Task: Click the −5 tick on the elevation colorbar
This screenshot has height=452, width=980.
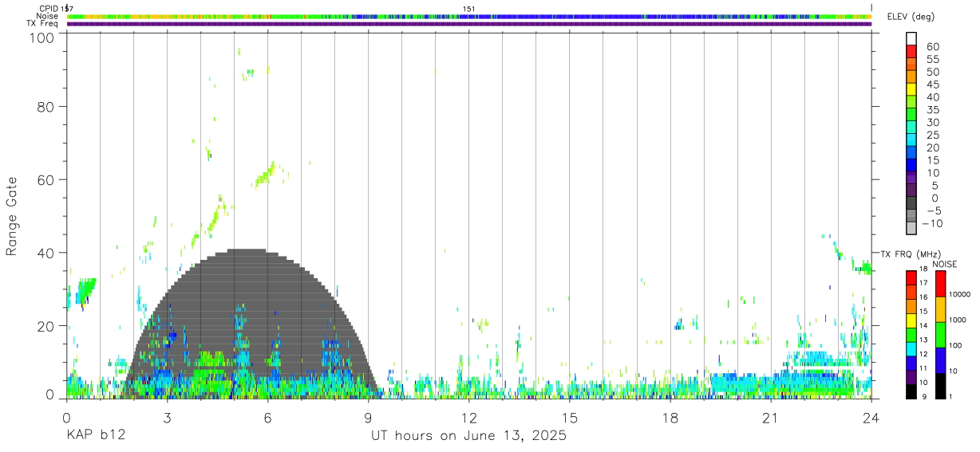Action: point(933,211)
